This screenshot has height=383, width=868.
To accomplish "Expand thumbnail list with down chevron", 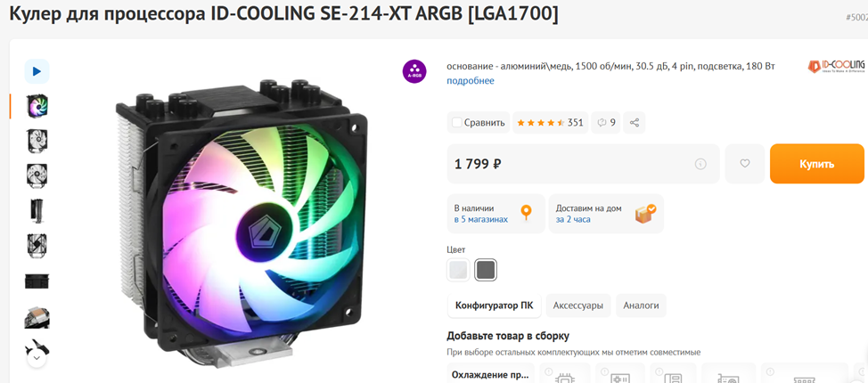I will click(x=37, y=358).
